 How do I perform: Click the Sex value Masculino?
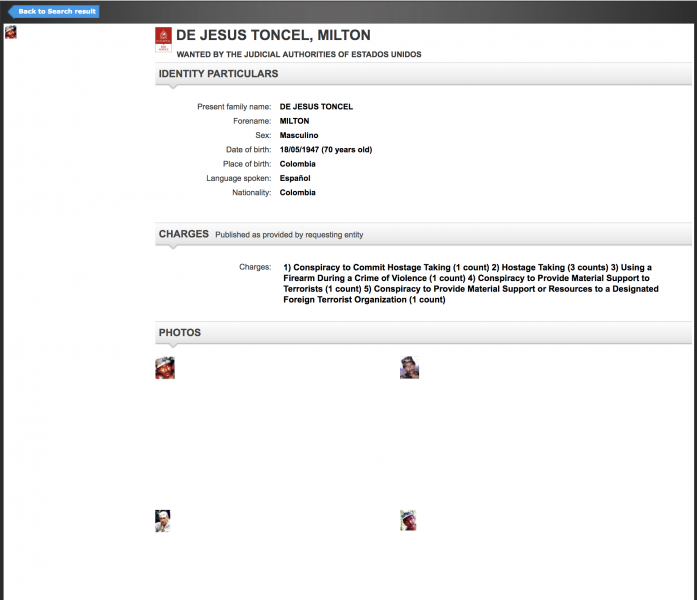click(x=300, y=135)
